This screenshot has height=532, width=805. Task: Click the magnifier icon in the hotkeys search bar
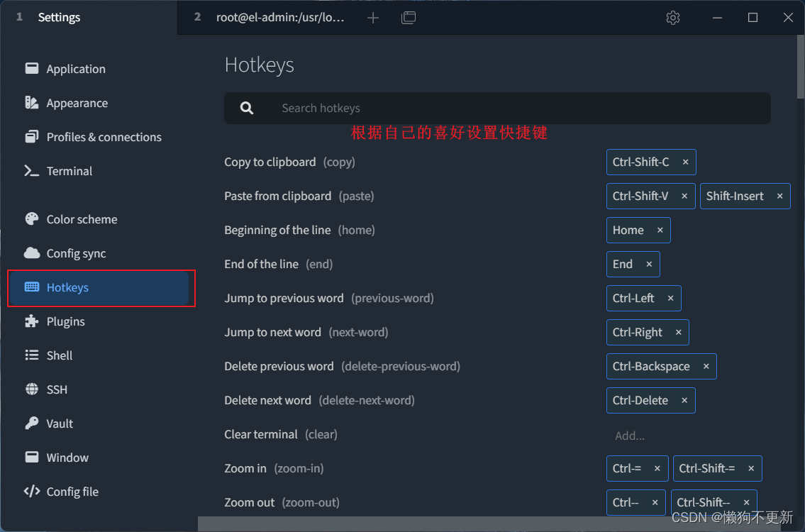[x=247, y=108]
